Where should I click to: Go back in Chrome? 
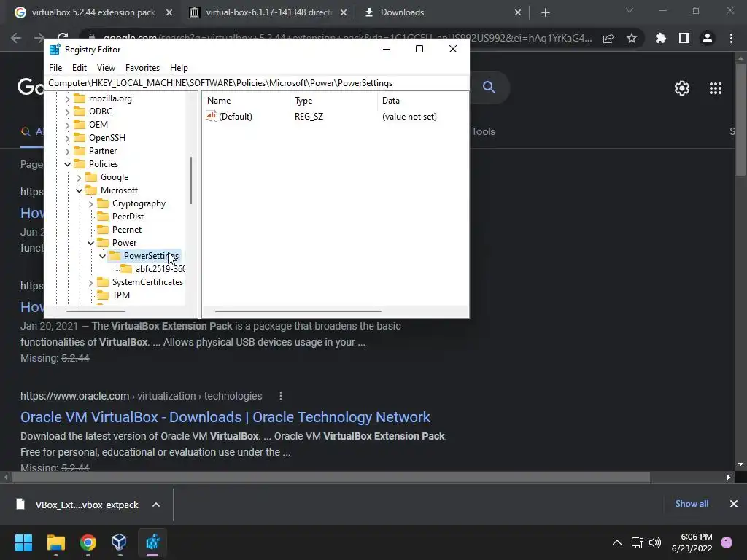pyautogui.click(x=16, y=38)
